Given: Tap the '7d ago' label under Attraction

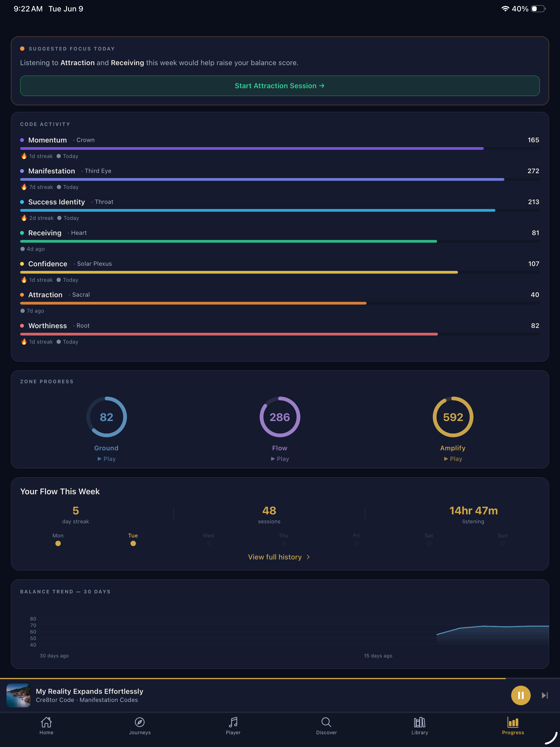Looking at the screenshot, I should (x=36, y=311).
